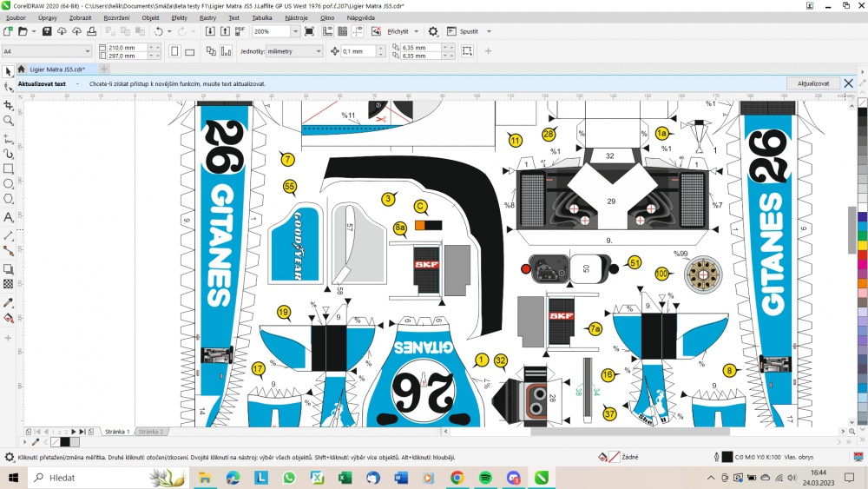Click the Aktualizovat button
The height and width of the screenshot is (489, 868).
(x=813, y=83)
